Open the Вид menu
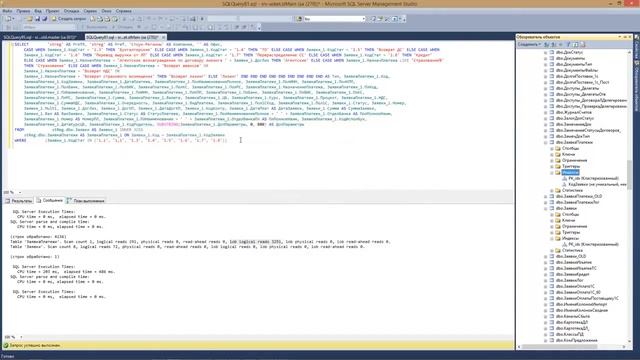640x360 pixels. point(38,11)
